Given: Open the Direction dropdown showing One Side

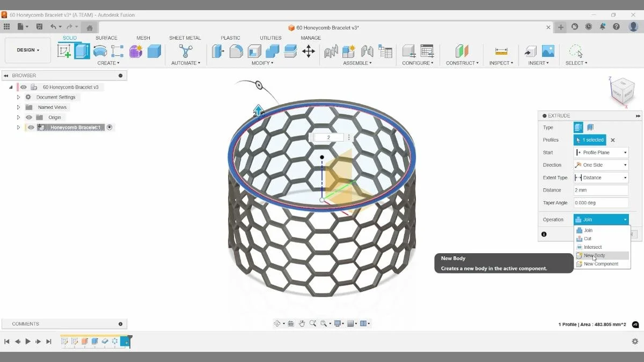Looking at the screenshot, I should [601, 165].
